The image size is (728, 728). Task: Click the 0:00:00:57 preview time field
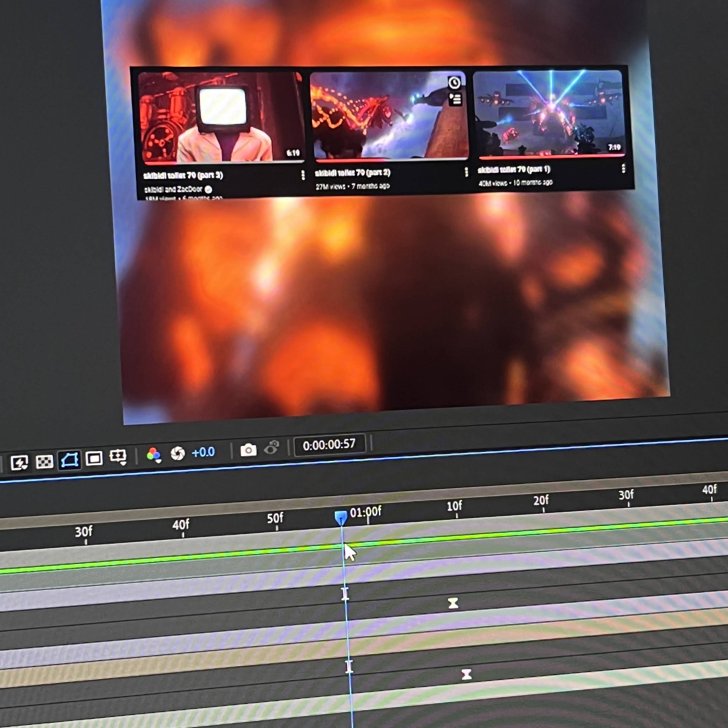click(x=329, y=445)
